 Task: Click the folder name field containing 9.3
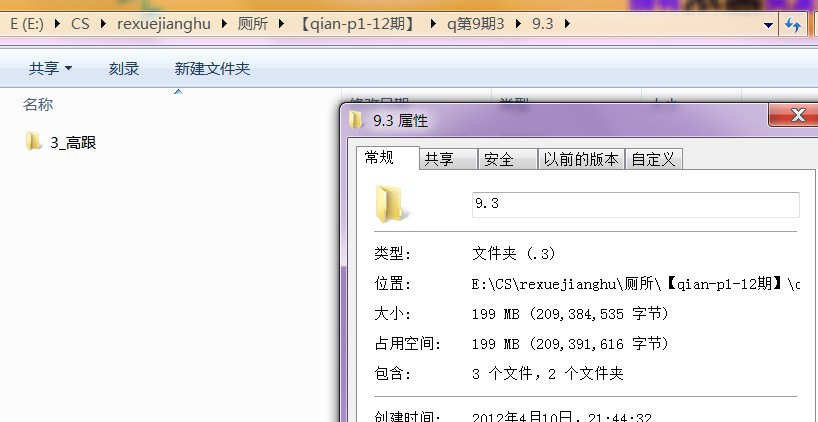pos(634,204)
